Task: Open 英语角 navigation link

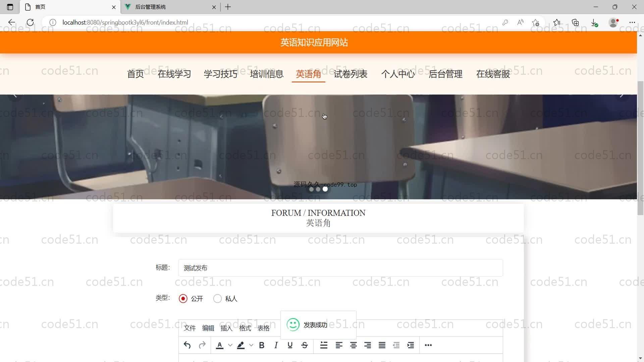Action: [x=309, y=74]
